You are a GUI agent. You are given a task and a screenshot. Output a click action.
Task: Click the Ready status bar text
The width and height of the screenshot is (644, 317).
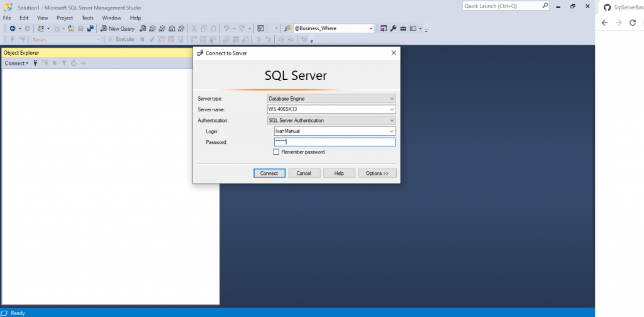pos(18,313)
